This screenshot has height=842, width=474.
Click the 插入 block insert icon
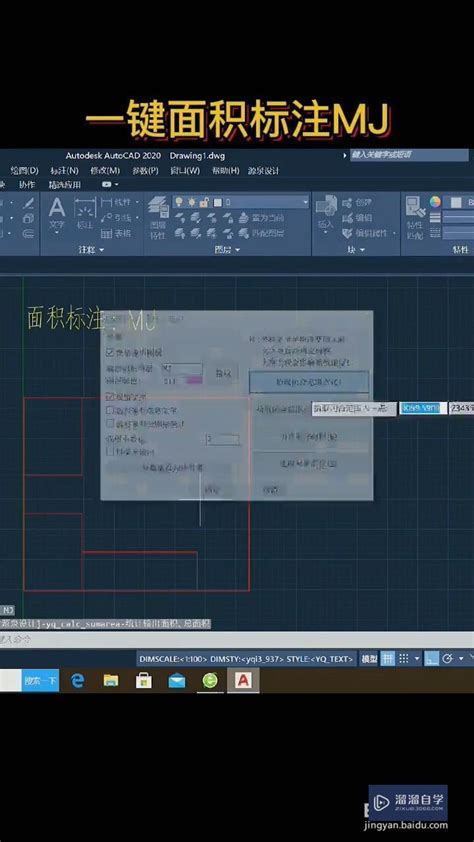326,214
